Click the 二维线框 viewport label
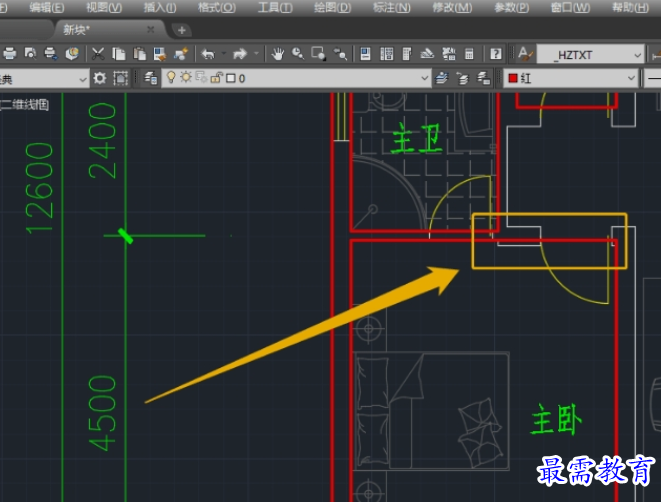 24,105
